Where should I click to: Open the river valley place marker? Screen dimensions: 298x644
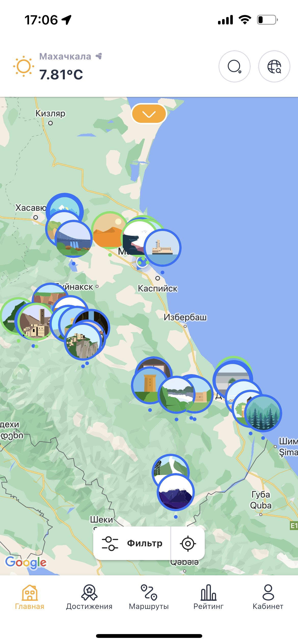click(x=177, y=395)
